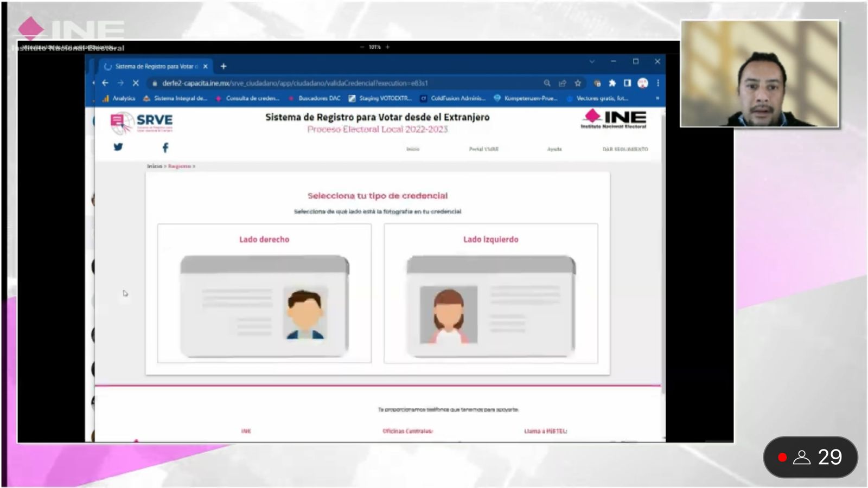
Task: Click the INE logo in page header
Action: tap(614, 119)
